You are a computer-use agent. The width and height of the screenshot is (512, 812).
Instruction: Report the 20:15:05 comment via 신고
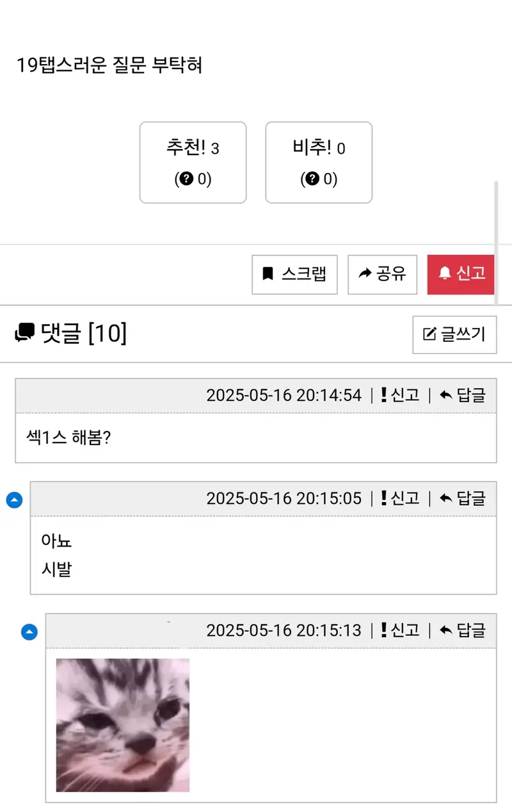tap(400, 498)
